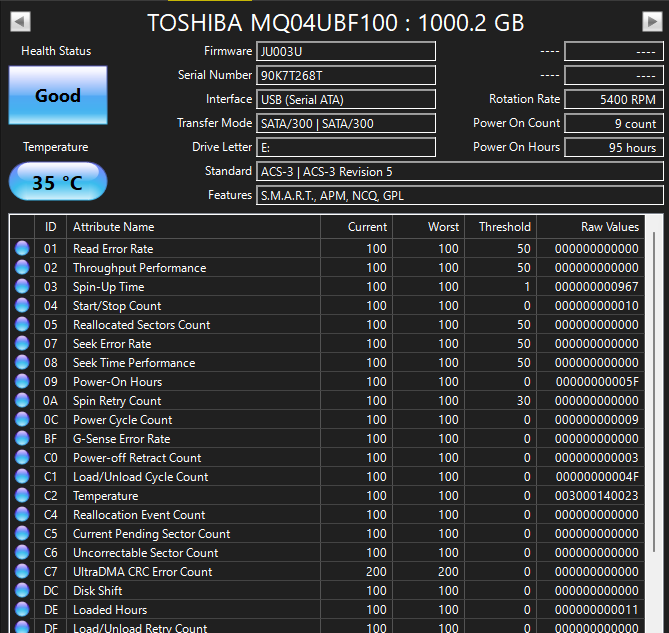Click the status orb for Start/Stop Count
669x633 pixels.
22,305
